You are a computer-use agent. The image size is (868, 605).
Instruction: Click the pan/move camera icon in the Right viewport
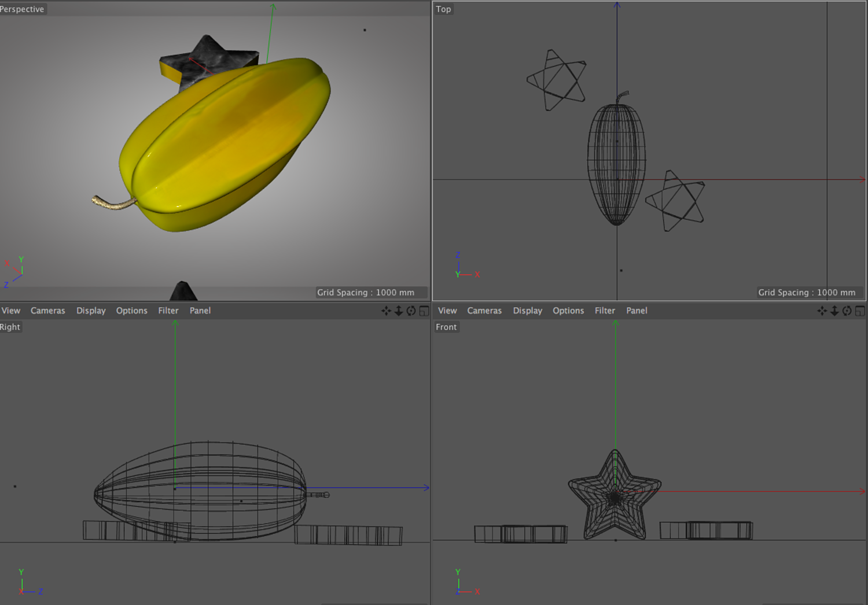point(386,311)
